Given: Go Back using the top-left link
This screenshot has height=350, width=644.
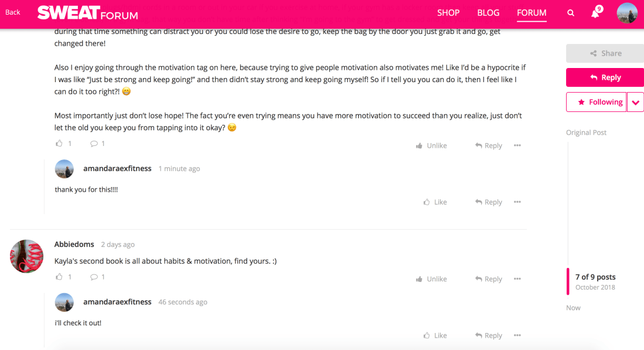Looking at the screenshot, I should [13, 11].
